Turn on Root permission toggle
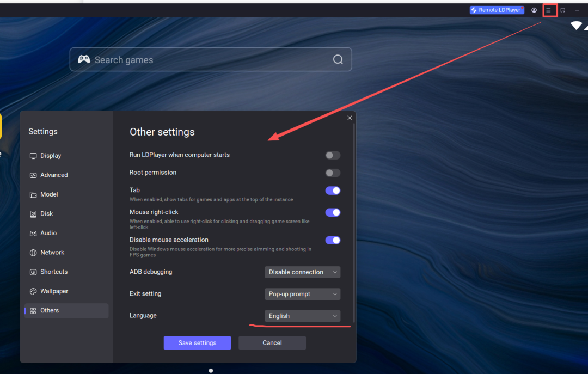 [333, 173]
